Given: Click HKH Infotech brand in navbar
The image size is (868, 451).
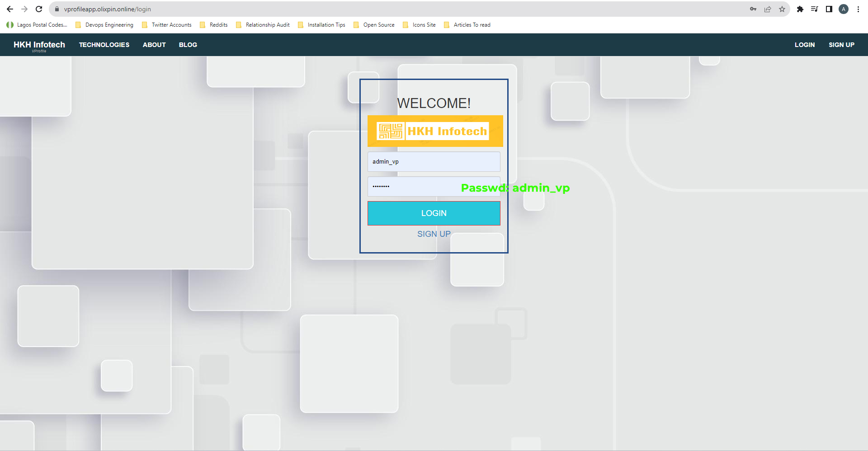Looking at the screenshot, I should [39, 45].
